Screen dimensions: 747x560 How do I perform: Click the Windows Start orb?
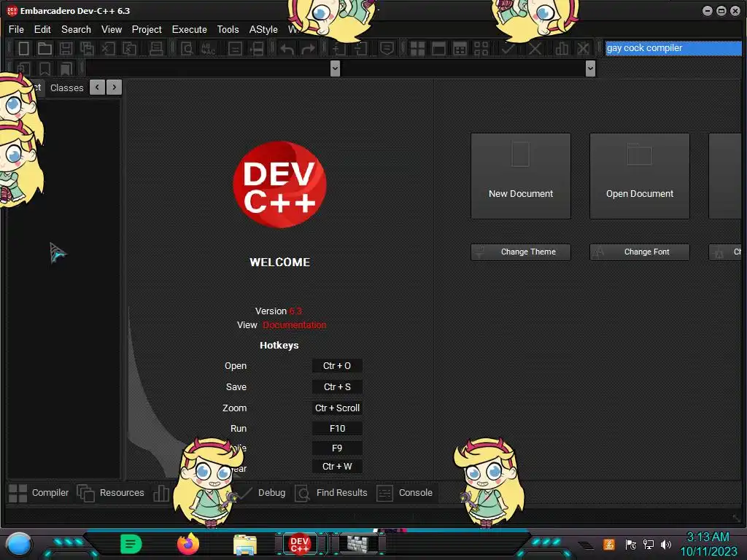coord(18,544)
